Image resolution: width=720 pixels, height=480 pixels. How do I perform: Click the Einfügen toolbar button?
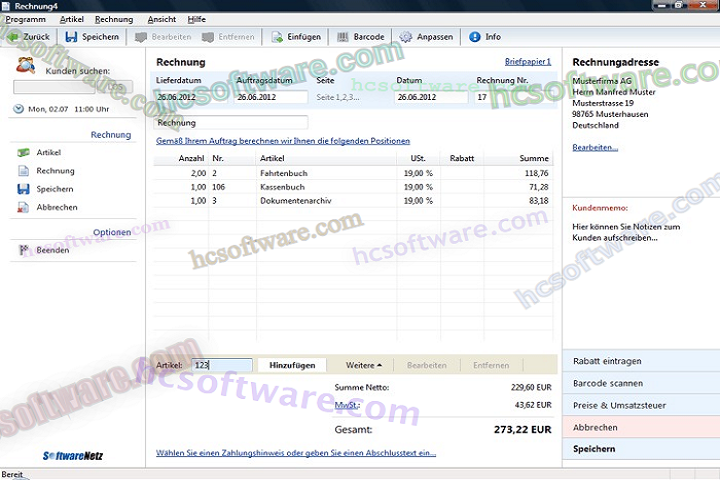pyautogui.click(x=296, y=37)
